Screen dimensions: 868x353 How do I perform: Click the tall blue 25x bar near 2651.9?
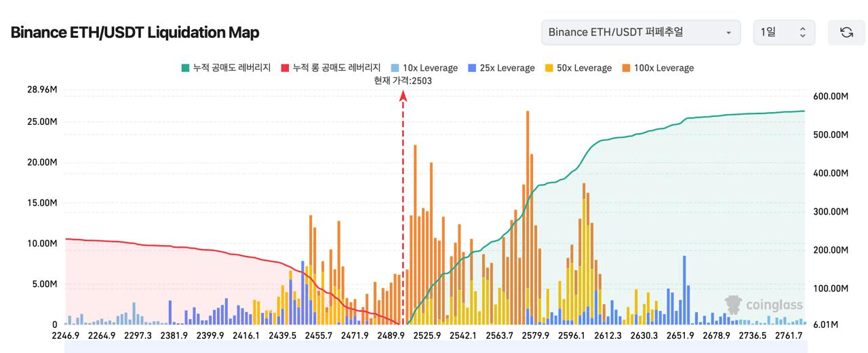click(684, 290)
